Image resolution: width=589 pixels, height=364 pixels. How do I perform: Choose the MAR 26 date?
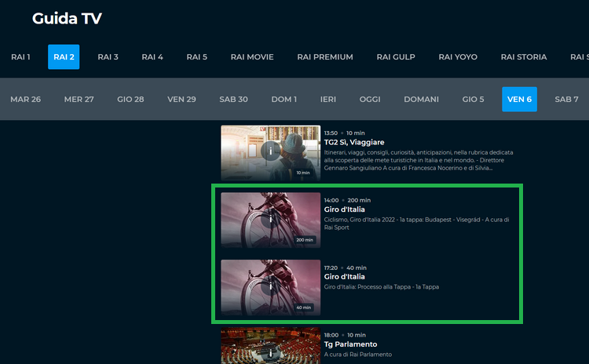point(26,100)
